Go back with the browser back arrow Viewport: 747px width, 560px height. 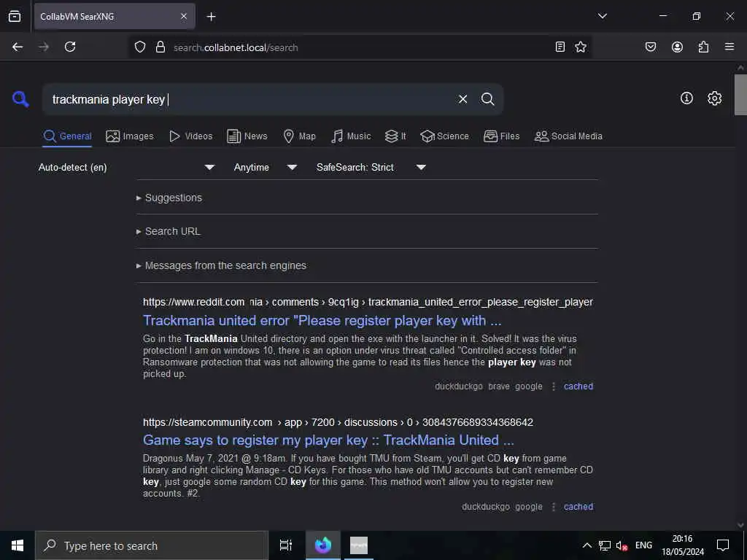(x=18, y=47)
